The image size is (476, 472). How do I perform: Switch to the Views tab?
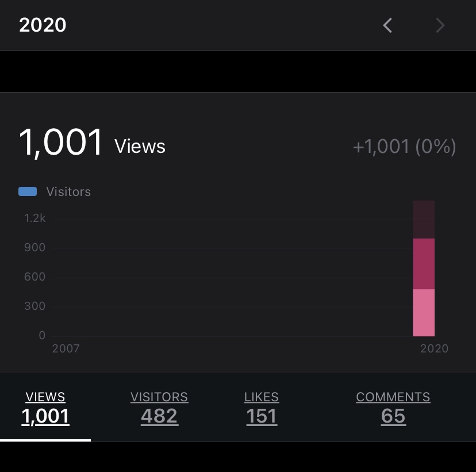(45, 407)
